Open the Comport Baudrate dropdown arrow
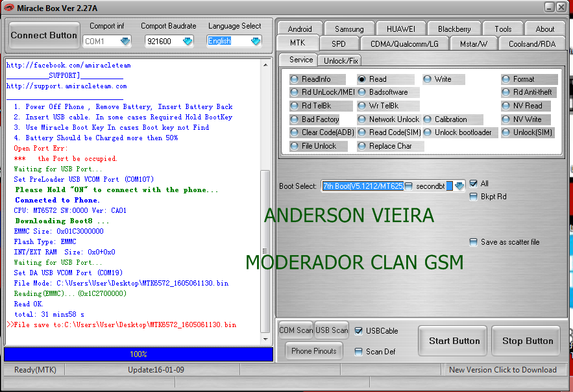This screenshot has width=573, height=392. pos(188,42)
